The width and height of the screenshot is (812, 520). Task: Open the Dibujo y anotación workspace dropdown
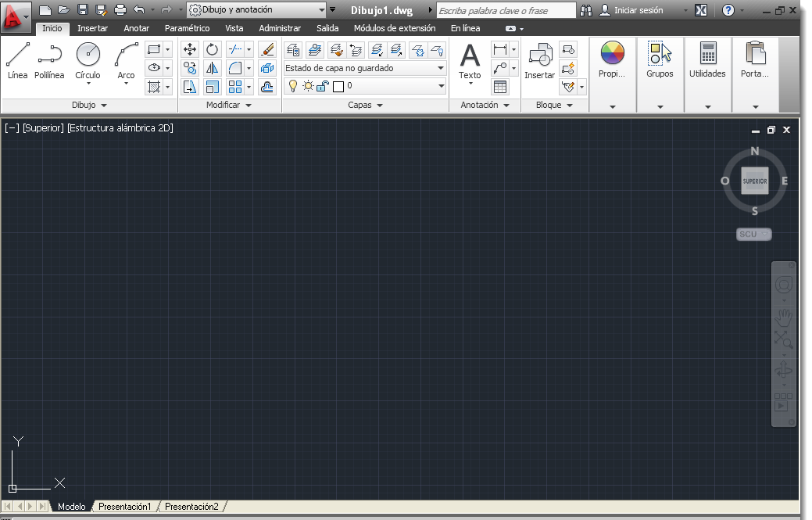[x=320, y=10]
